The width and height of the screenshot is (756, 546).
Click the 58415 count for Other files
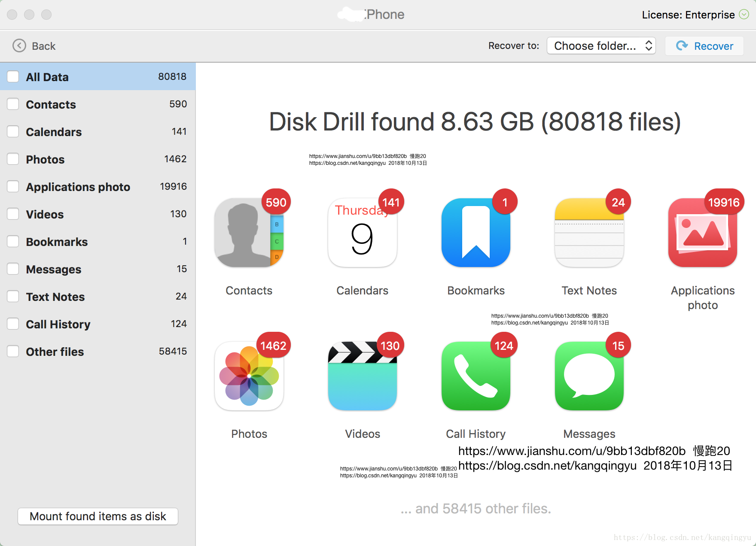pos(173,351)
